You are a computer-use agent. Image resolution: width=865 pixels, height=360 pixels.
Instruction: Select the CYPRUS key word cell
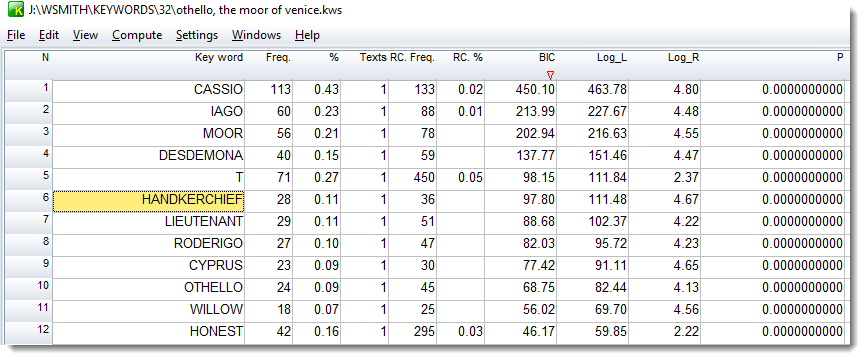coord(148,267)
